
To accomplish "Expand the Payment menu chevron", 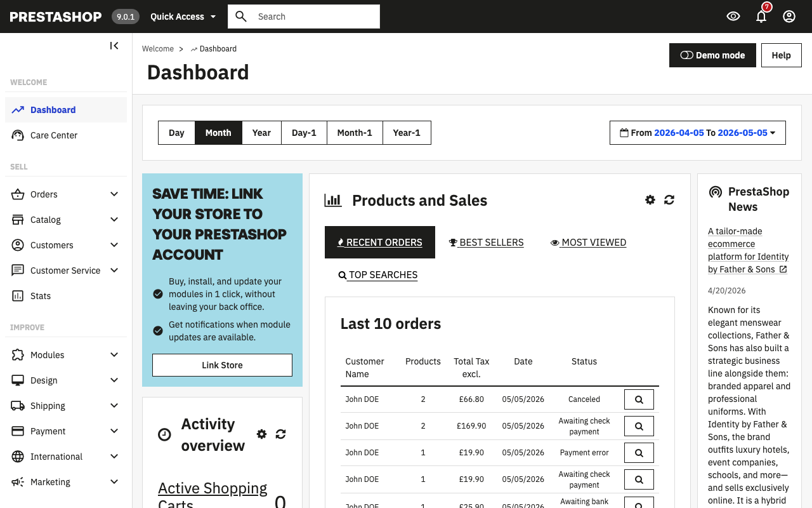I will pyautogui.click(x=114, y=431).
